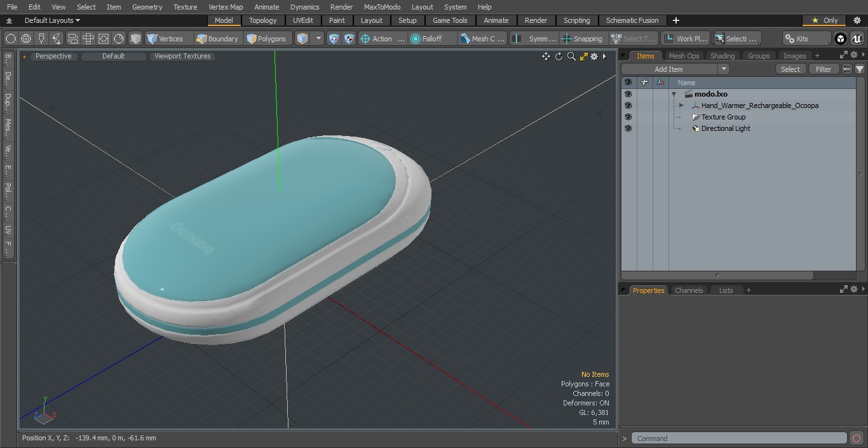Click the gray solid cube icon
868x448 pixels.
[x=135, y=39]
